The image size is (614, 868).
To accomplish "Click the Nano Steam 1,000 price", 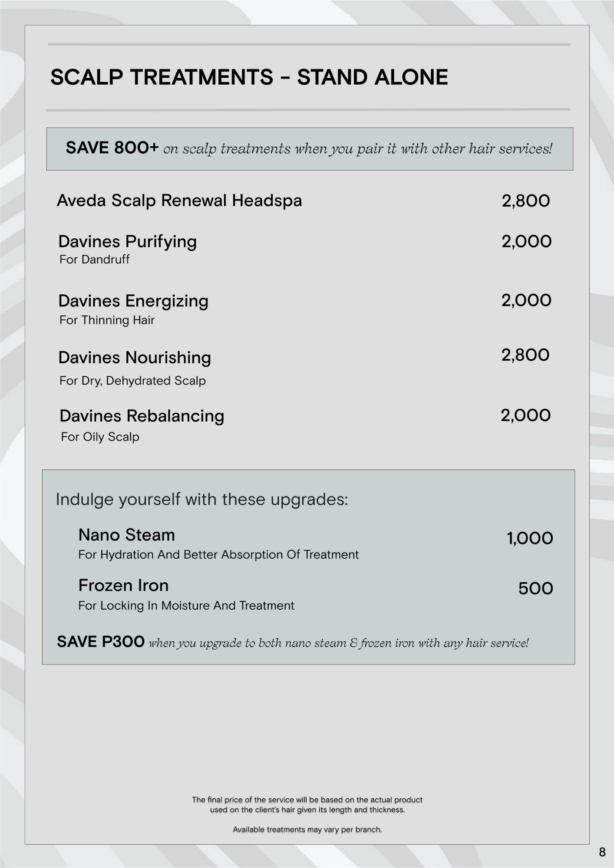I will pyautogui.click(x=530, y=539).
